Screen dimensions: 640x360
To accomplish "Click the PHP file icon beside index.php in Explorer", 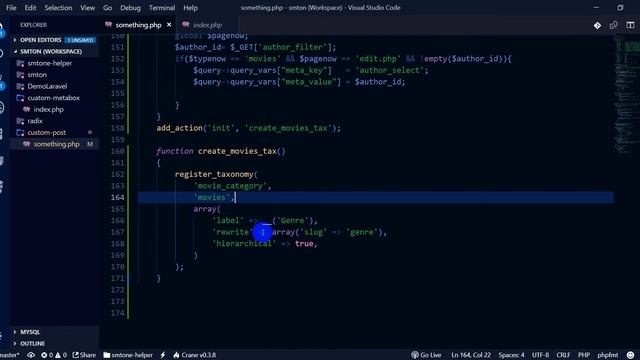I will pos(27,109).
